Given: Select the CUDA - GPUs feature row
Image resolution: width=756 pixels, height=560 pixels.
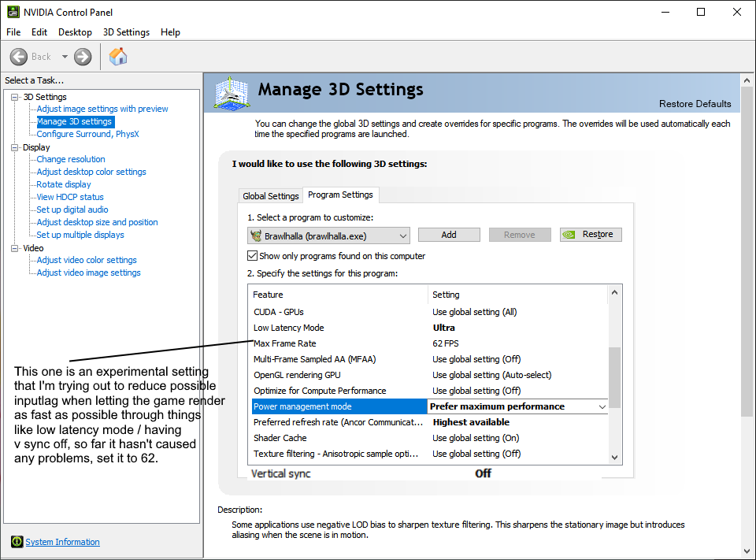Looking at the screenshot, I should pos(430,312).
